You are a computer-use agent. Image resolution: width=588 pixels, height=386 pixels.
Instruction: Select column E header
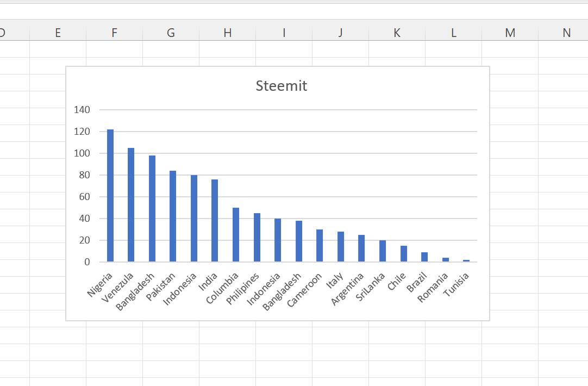tap(58, 33)
